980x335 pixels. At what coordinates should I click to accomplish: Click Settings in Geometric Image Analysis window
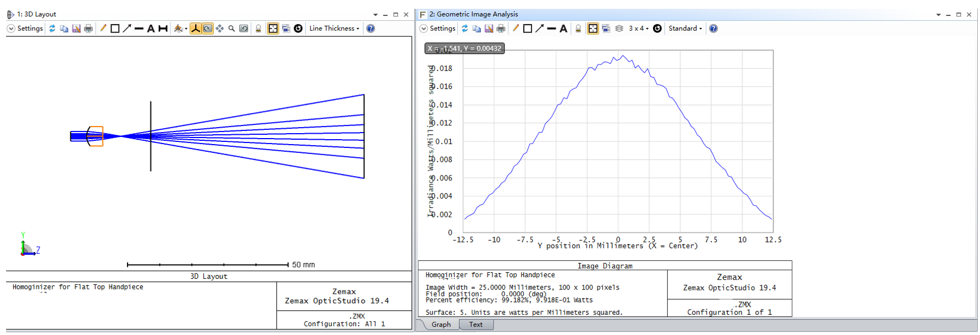click(x=438, y=29)
